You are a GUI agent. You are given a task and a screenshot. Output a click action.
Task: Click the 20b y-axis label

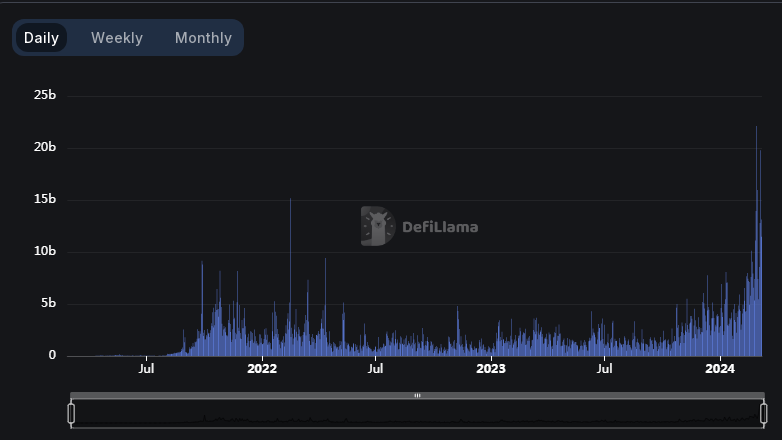click(x=45, y=147)
